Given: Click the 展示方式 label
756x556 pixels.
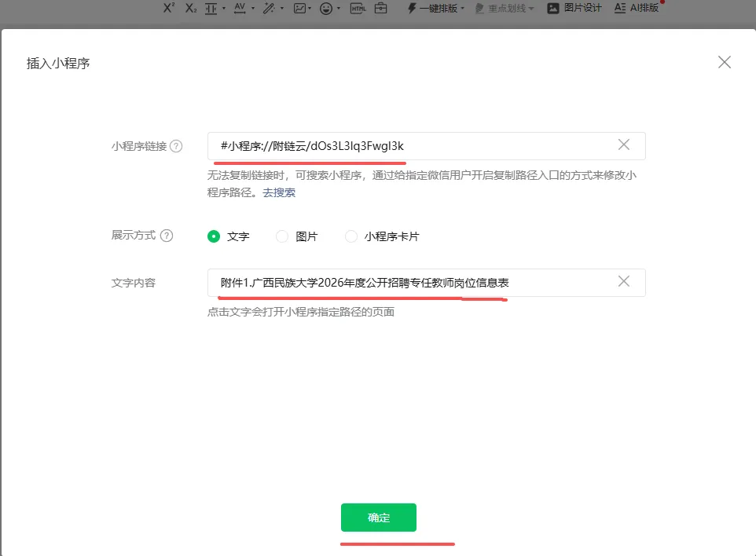Looking at the screenshot, I should (x=134, y=235).
